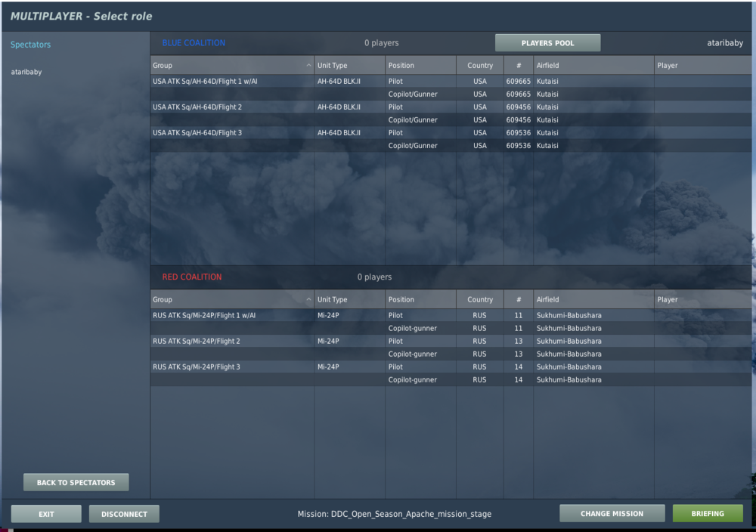Choose Copilot/Gunner slot for aircraft 609665

tap(413, 94)
